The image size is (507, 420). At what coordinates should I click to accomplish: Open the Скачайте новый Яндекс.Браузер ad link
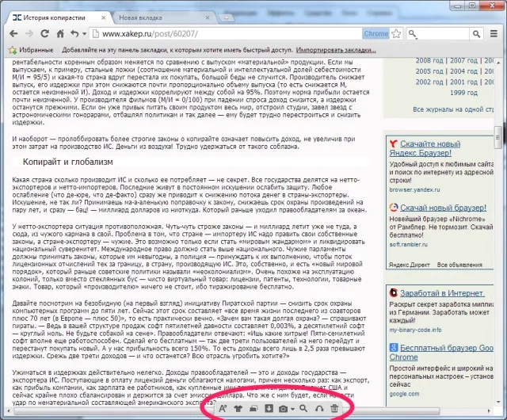[x=425, y=148]
